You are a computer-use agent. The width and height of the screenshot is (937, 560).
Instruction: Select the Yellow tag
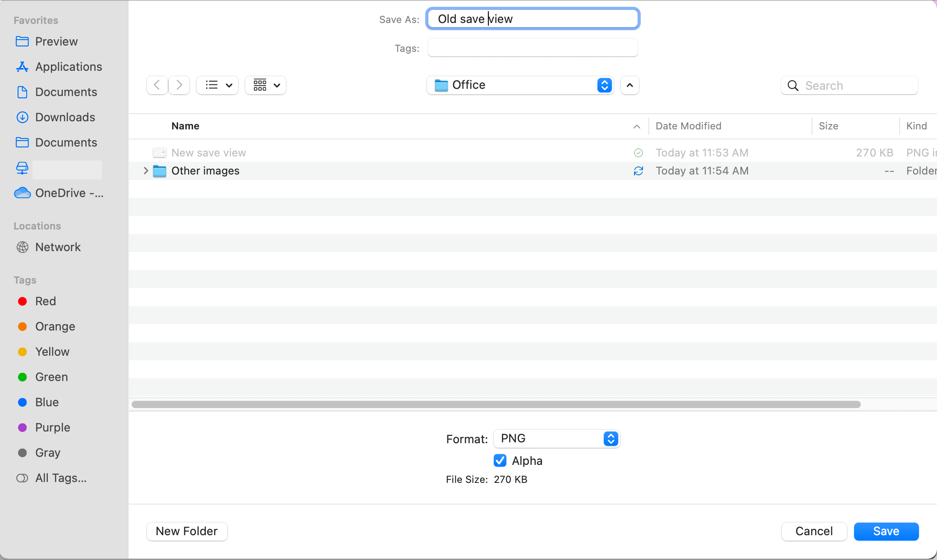44,352
